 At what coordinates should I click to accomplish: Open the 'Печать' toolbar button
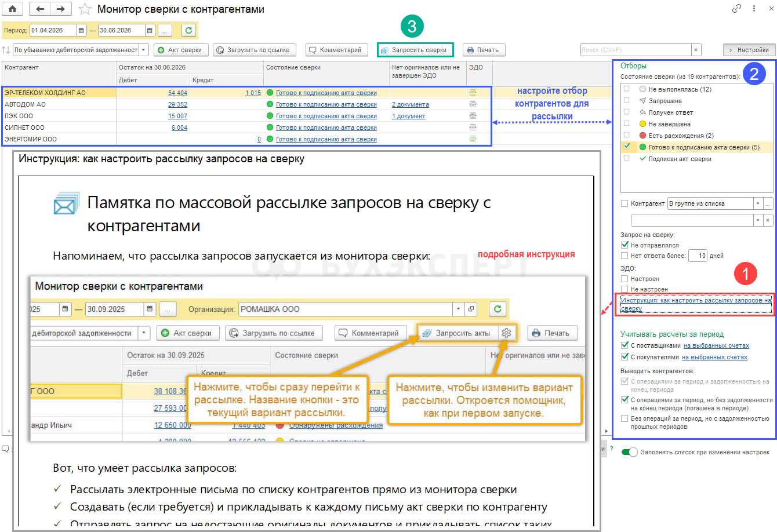(x=484, y=50)
